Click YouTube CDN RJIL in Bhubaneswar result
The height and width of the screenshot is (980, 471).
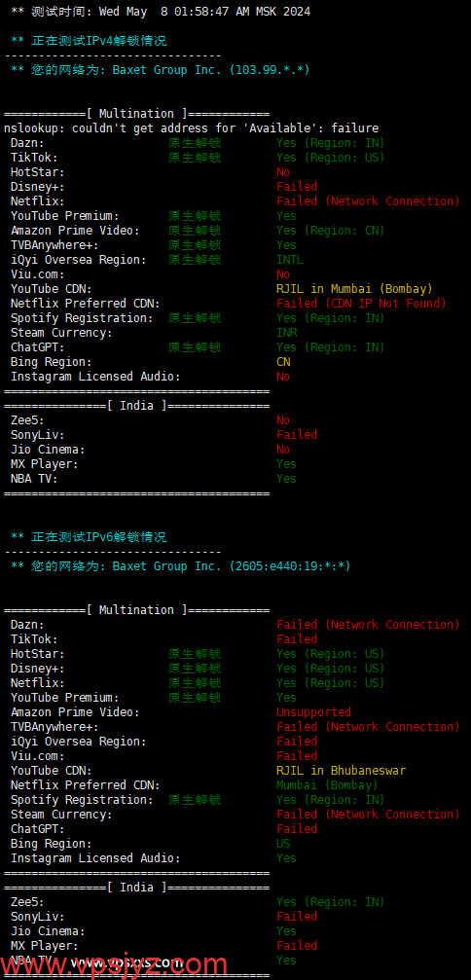341,771
